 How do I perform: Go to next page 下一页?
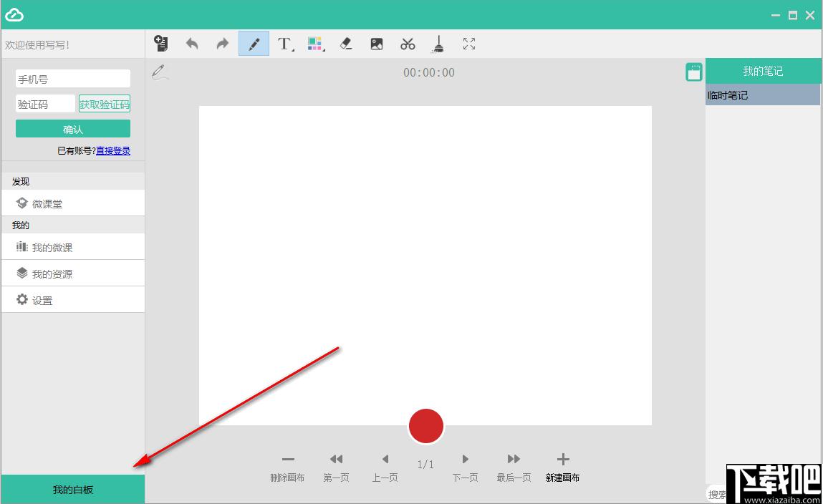(465, 467)
